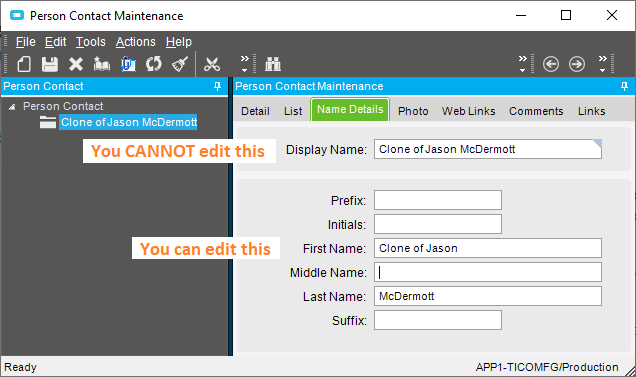
Task: Open the Photo tab
Action: pos(413,111)
